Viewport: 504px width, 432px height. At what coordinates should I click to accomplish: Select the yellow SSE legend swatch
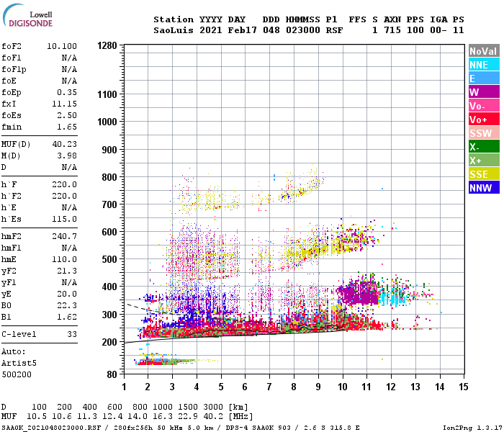pos(484,174)
